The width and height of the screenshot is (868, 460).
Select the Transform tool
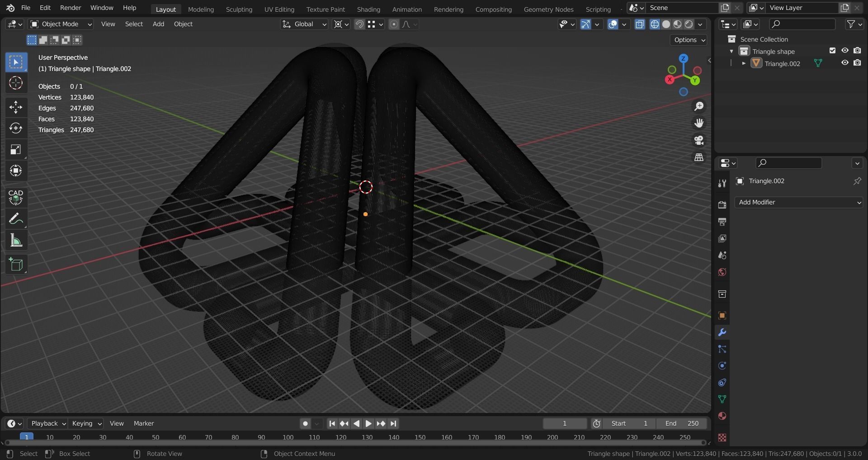click(16, 171)
